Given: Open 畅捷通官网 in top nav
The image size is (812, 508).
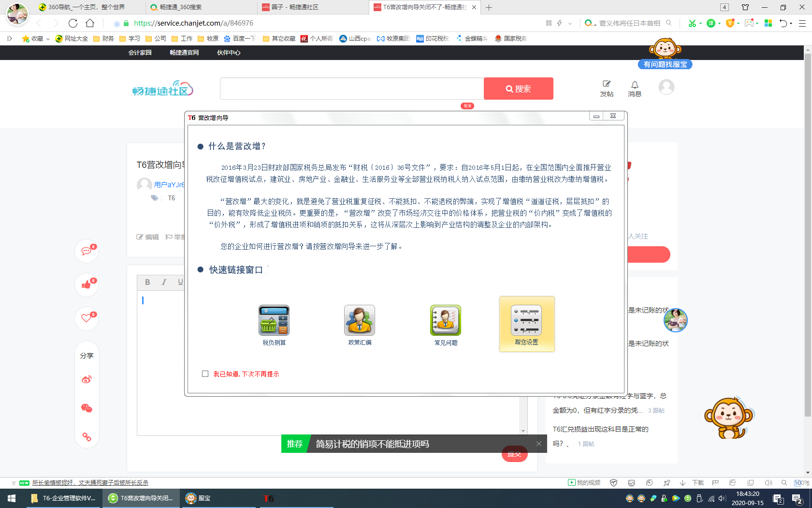Looking at the screenshot, I should tap(184, 53).
